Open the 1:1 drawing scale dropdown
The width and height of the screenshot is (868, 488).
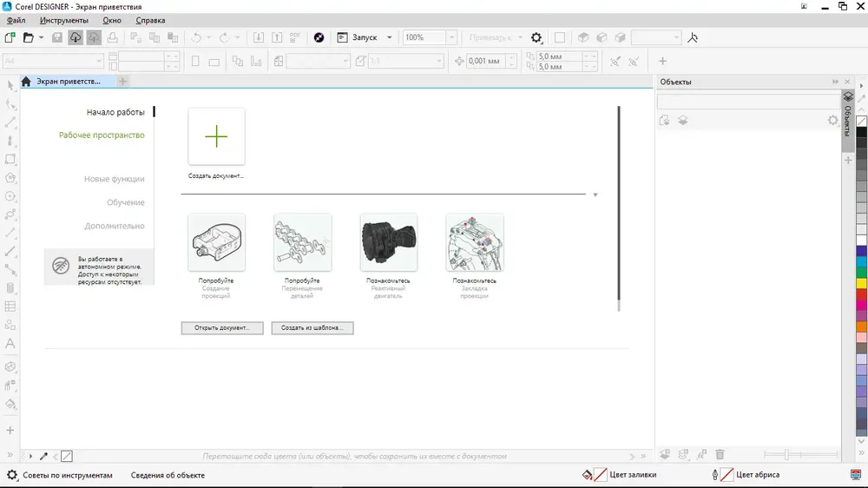click(439, 61)
